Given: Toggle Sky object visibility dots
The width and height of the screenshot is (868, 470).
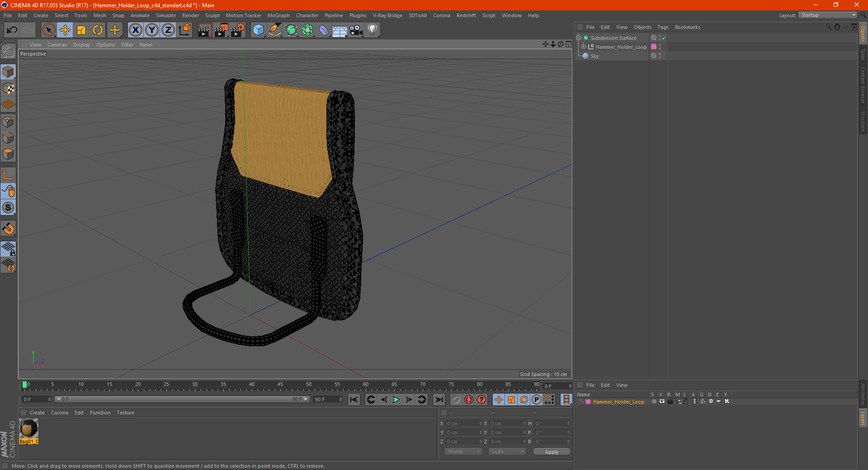Looking at the screenshot, I should click(x=660, y=56).
